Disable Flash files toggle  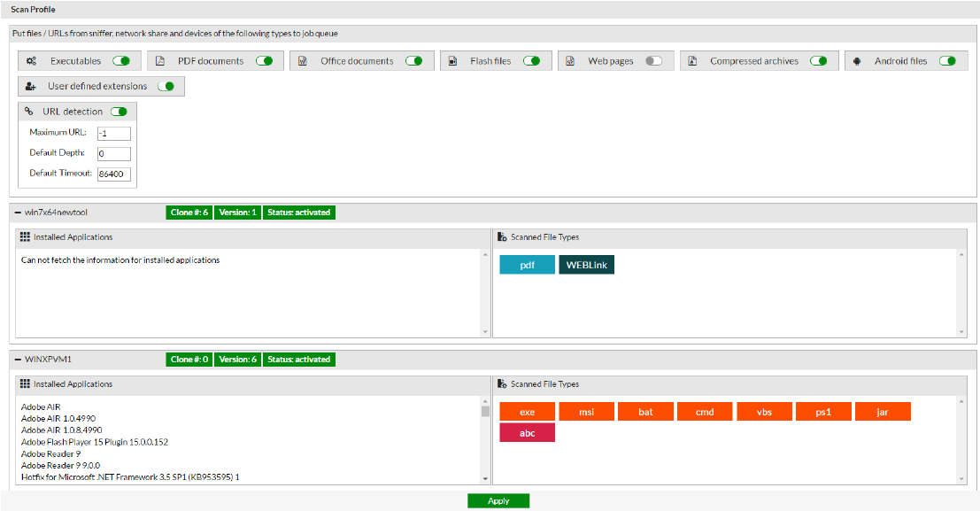(x=532, y=61)
